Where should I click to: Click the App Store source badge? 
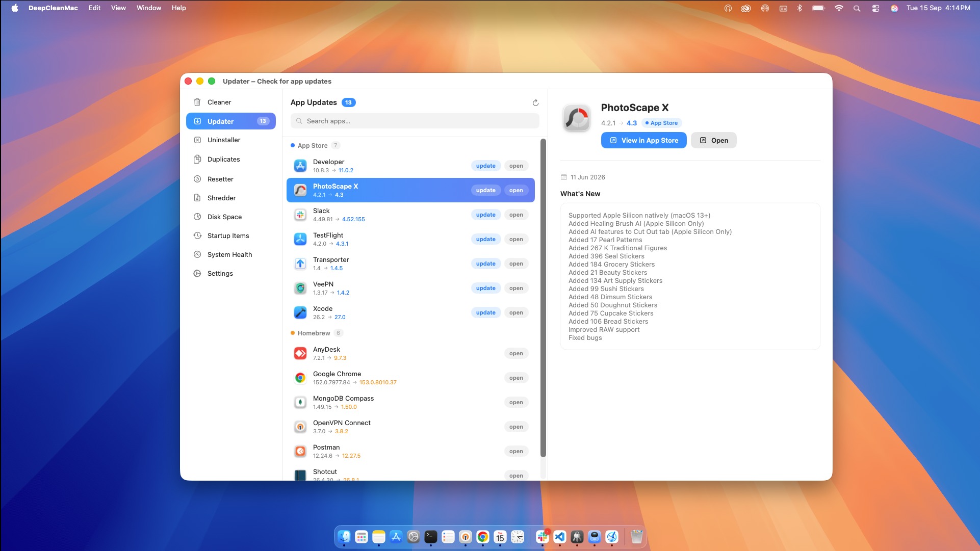(661, 123)
